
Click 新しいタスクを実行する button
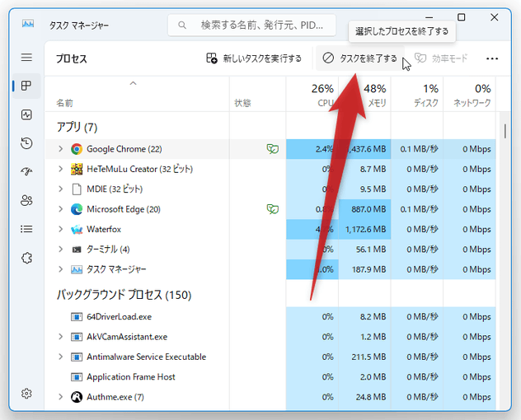pos(254,58)
